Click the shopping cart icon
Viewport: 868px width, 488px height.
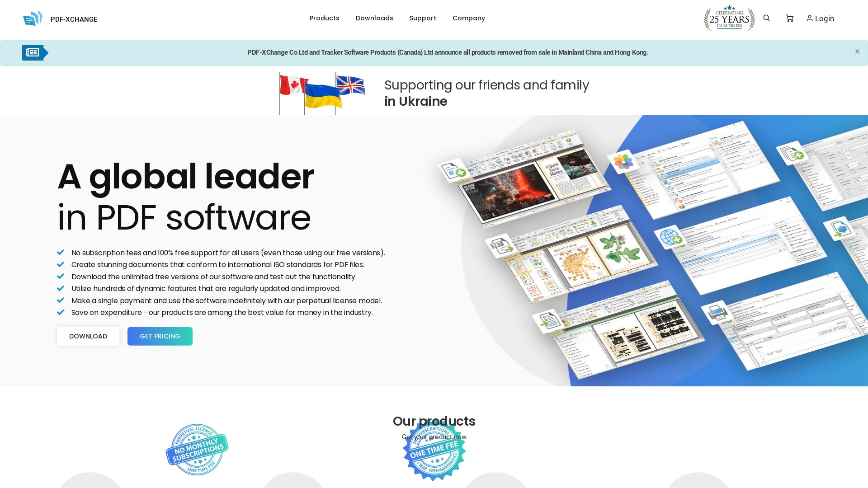pyautogui.click(x=789, y=19)
